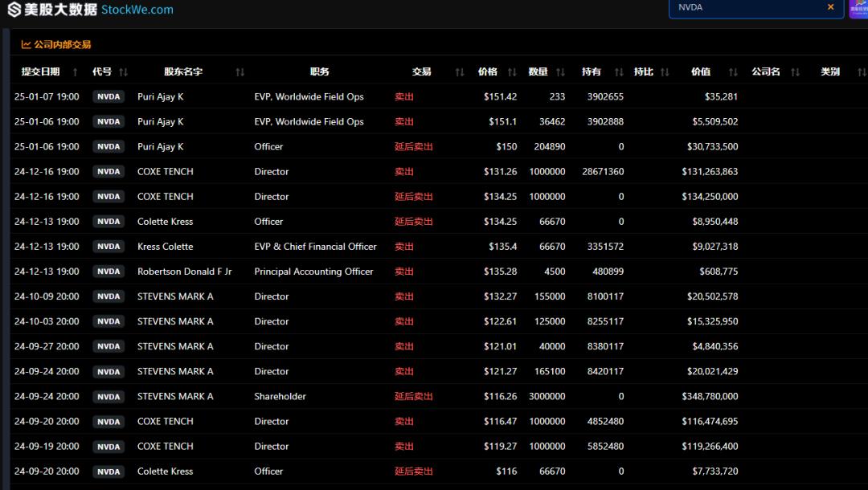The width and height of the screenshot is (868, 490).
Task: Open NVDA badge in Robertson Donald row
Action: click(x=108, y=272)
